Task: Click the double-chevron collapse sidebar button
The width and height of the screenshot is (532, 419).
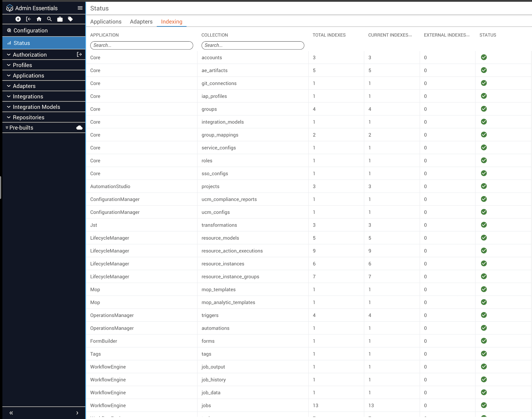Action: coord(11,413)
